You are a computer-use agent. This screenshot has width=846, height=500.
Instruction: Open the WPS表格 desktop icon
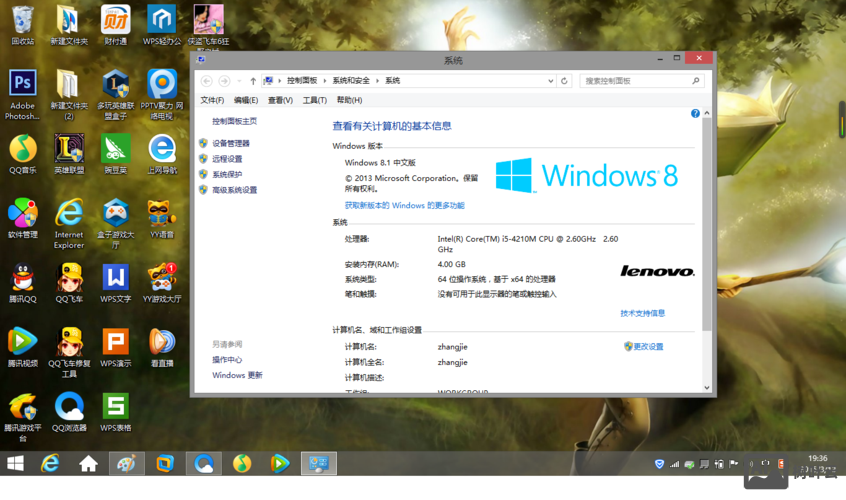pos(115,411)
